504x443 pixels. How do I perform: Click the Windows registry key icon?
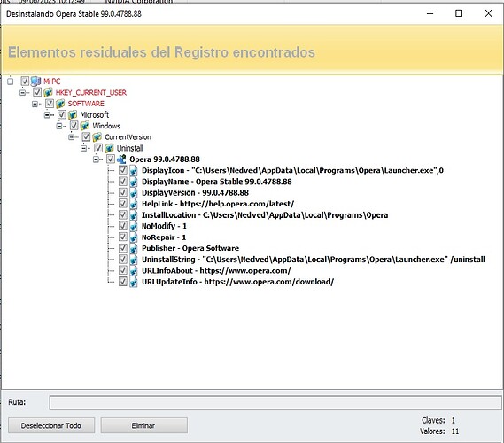85,126
